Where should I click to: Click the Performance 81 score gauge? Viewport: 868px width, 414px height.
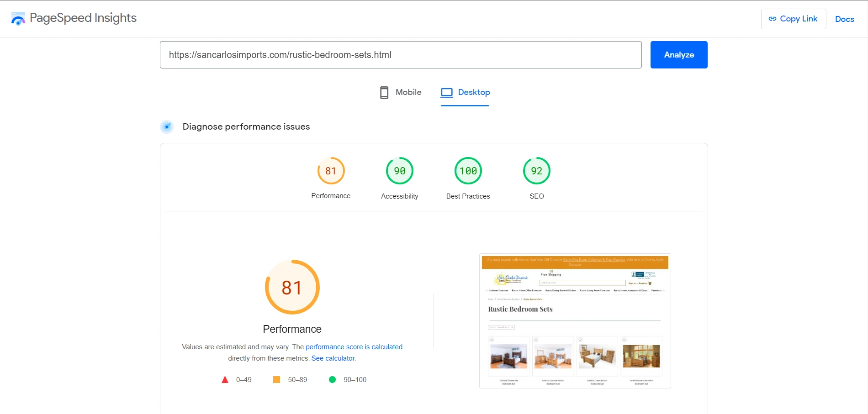coord(331,171)
